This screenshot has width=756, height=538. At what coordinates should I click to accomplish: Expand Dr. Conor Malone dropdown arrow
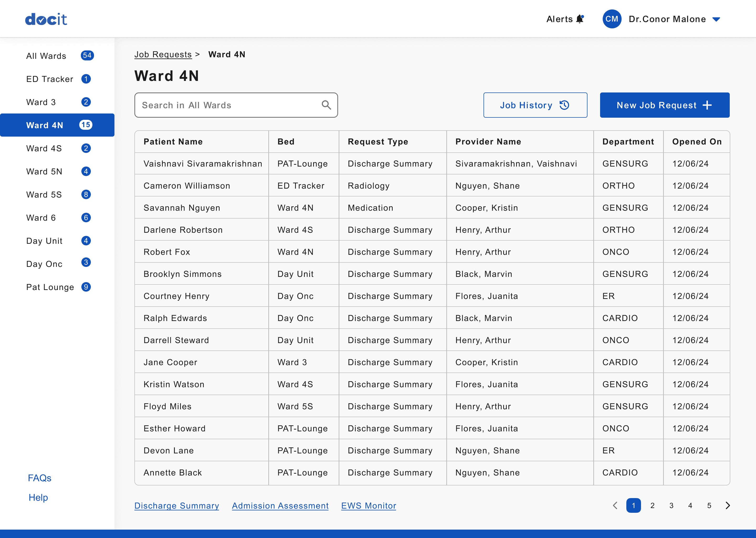(716, 19)
